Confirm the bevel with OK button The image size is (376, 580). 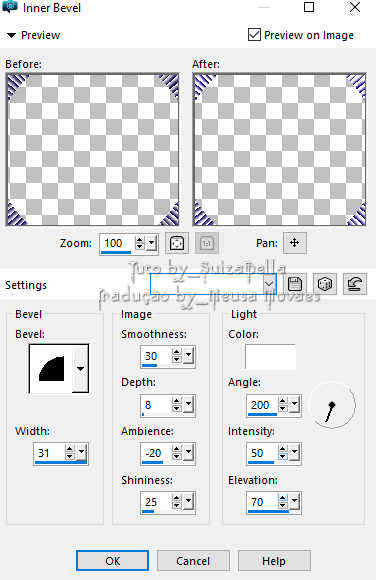click(113, 561)
